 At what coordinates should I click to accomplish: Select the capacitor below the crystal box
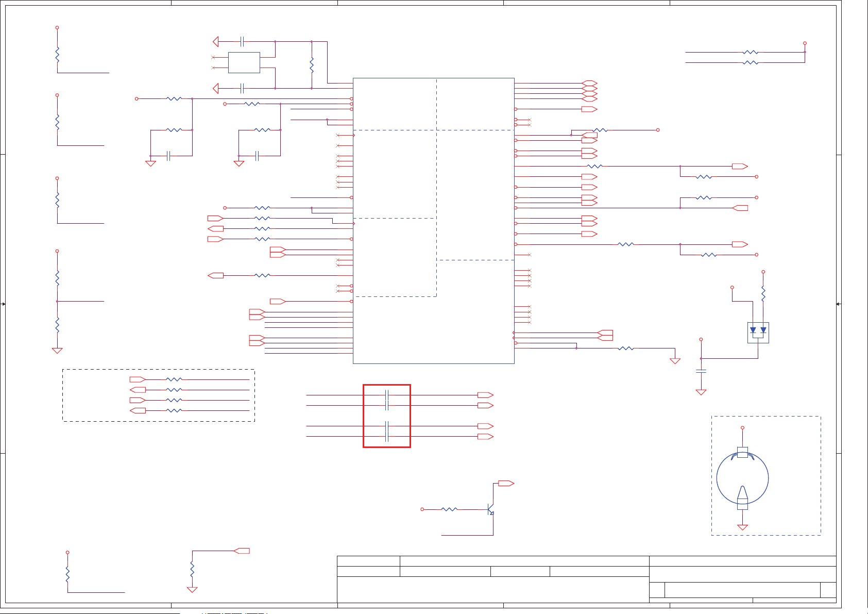pyautogui.click(x=242, y=88)
